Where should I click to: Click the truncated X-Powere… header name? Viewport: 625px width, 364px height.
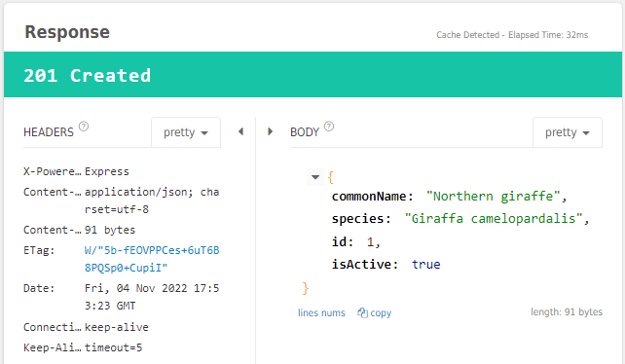52,171
